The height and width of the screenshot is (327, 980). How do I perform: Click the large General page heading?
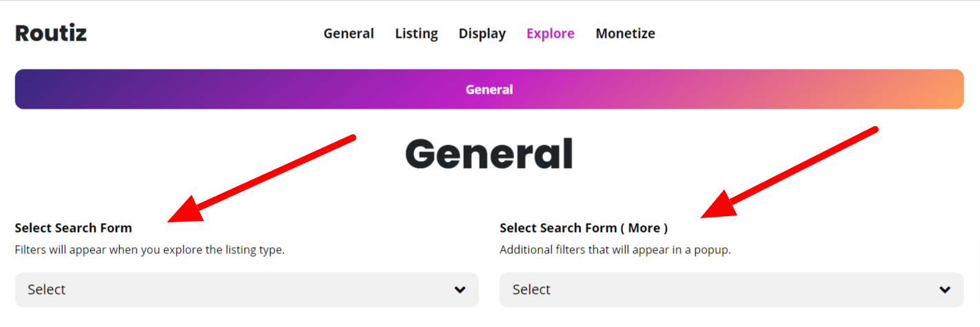pos(489,154)
